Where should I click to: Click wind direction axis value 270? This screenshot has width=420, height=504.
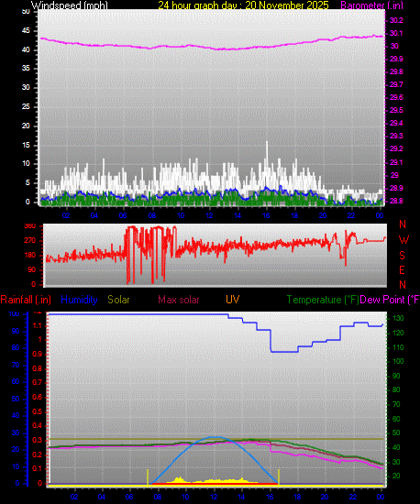[30, 241]
